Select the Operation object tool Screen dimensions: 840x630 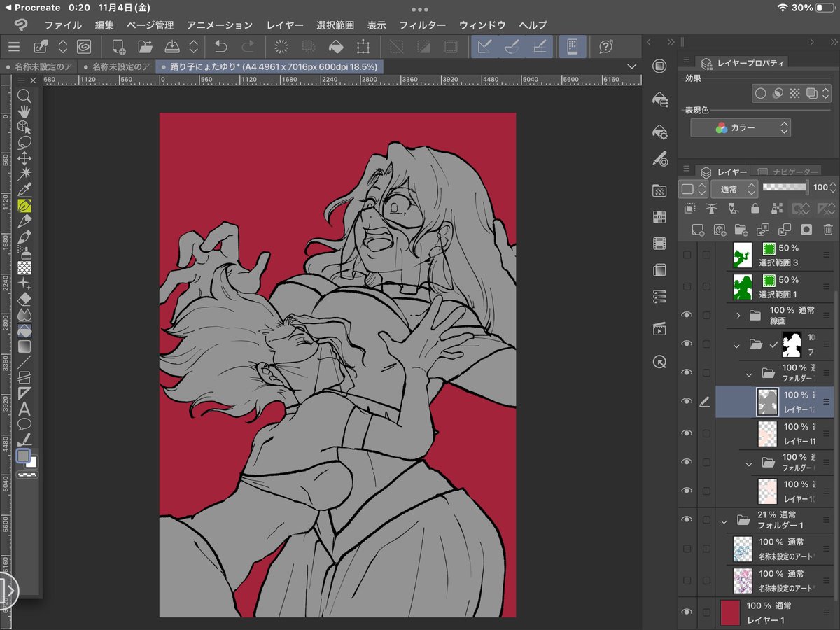pos(24,127)
